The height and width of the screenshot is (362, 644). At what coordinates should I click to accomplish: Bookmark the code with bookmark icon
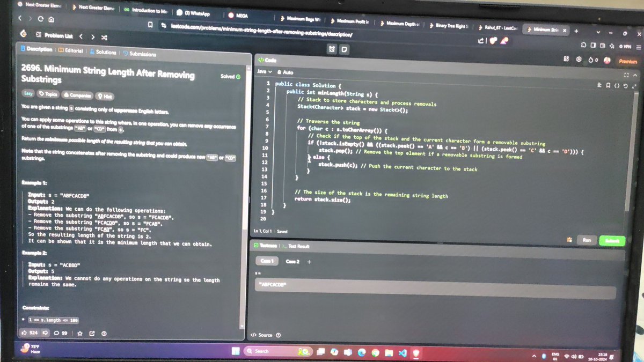608,85
